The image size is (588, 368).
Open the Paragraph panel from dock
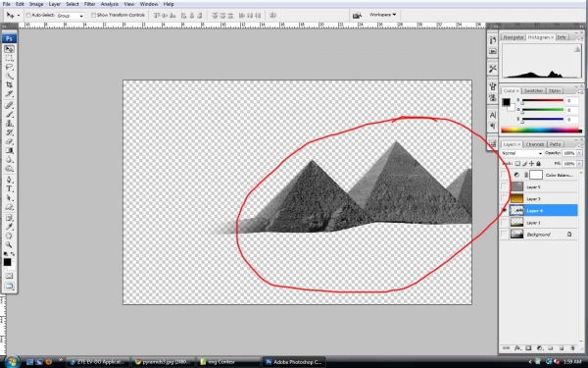point(493,126)
